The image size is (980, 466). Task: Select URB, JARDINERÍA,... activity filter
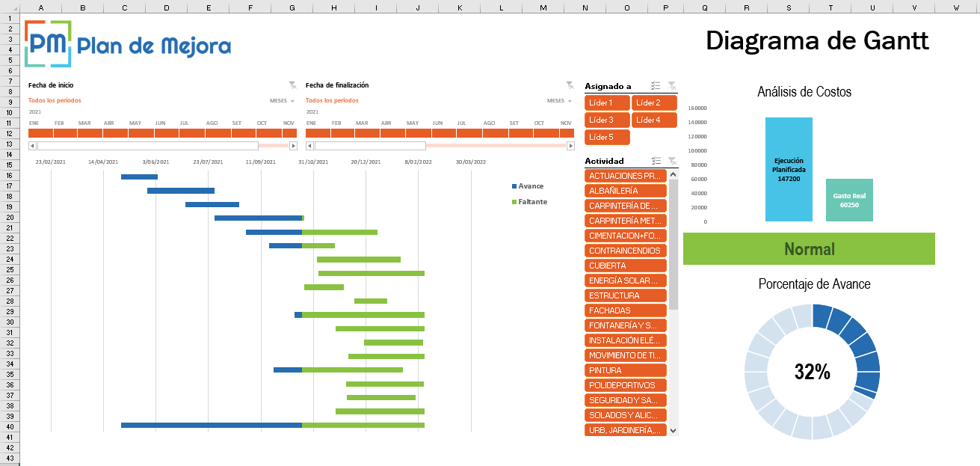point(626,430)
